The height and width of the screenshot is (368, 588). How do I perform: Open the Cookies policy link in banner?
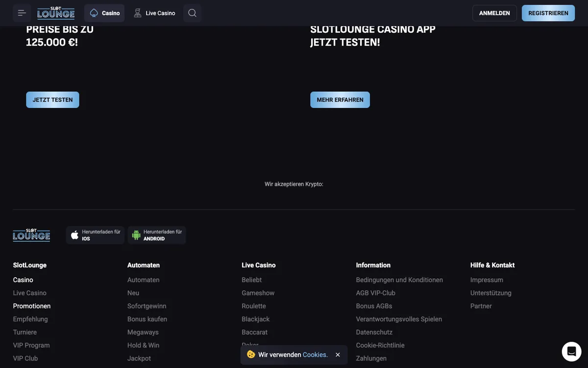(x=315, y=355)
